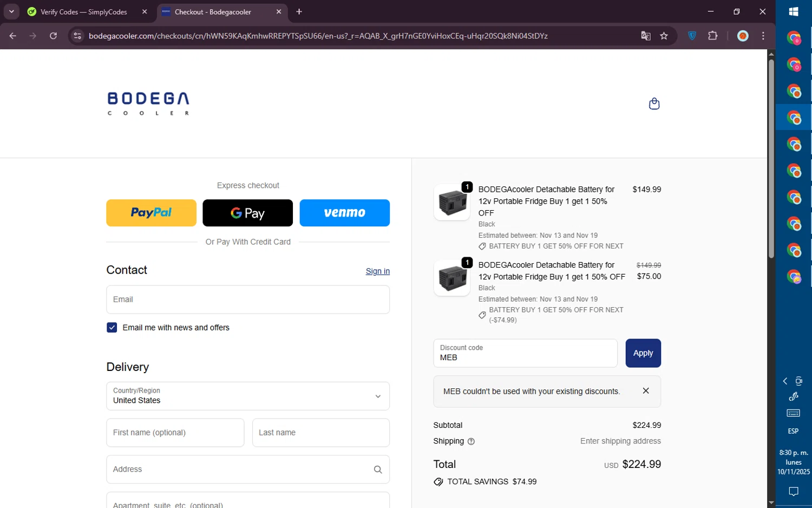Uncheck Email me with news and offers
Screen dimensions: 812x508
[112, 328]
